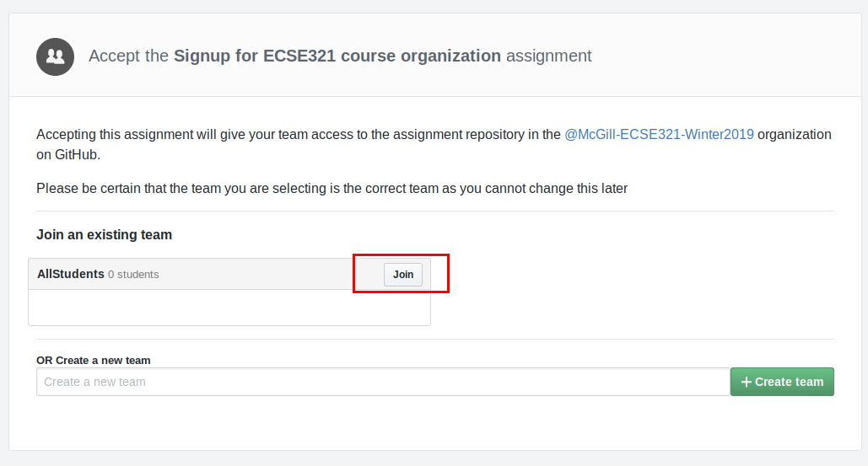Join the AllStudents team
The height and width of the screenshot is (466, 868).
[403, 275]
